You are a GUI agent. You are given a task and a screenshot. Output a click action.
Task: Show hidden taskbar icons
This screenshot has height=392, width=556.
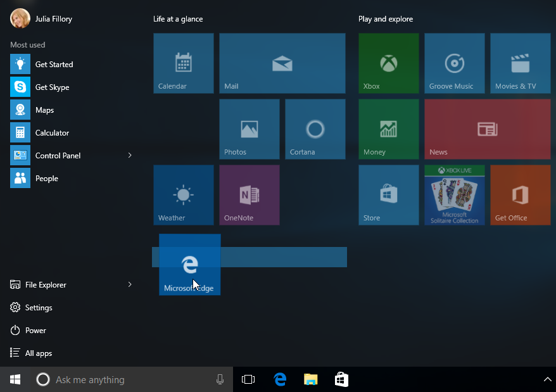[548, 379]
